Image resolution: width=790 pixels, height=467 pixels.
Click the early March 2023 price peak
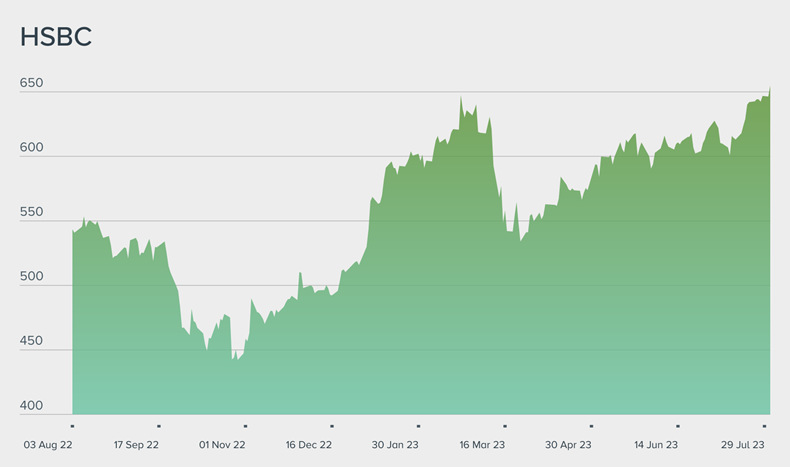(461, 98)
